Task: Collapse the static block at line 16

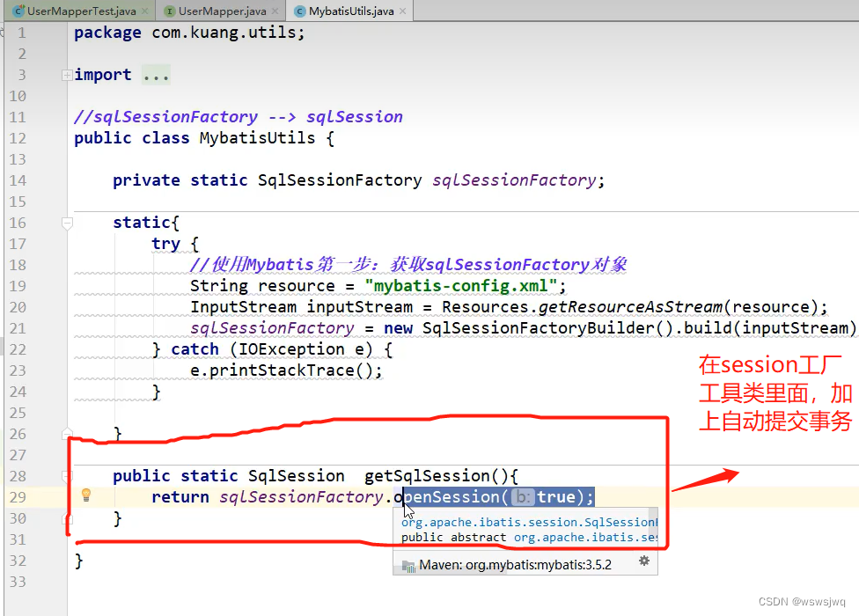Action: tap(67, 223)
